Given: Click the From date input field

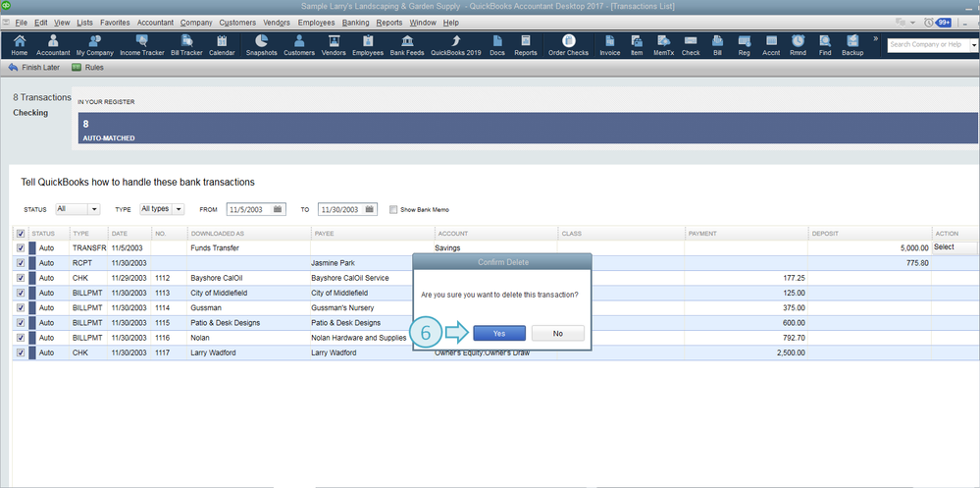Looking at the screenshot, I should tap(249, 209).
